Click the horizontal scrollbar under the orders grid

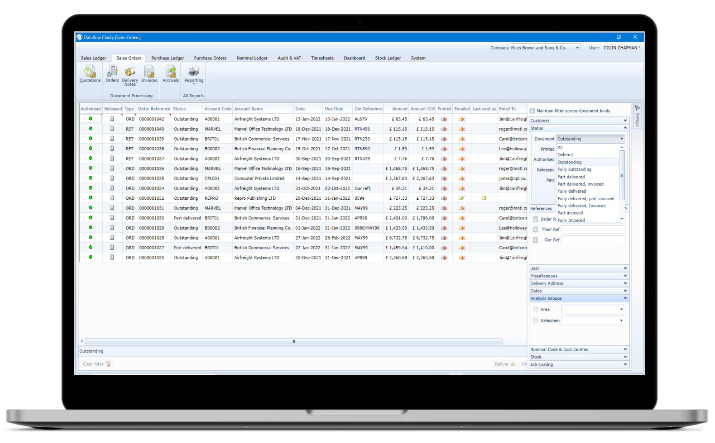294,341
